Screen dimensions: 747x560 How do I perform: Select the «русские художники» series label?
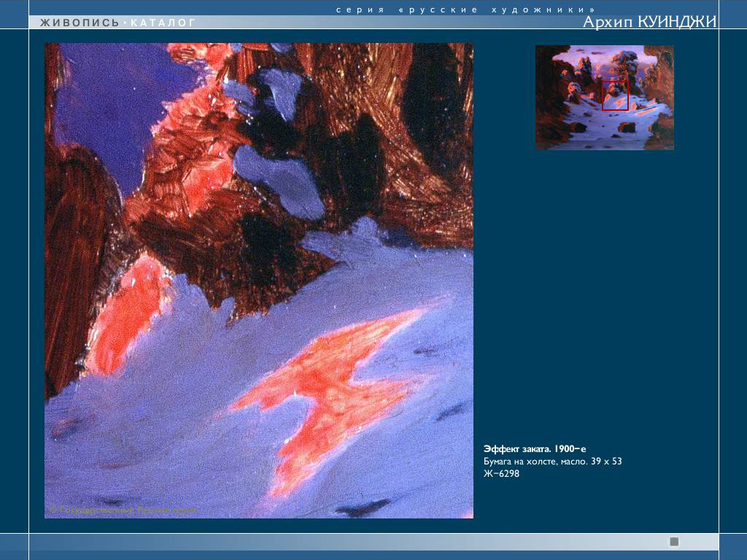tap(465, 9)
